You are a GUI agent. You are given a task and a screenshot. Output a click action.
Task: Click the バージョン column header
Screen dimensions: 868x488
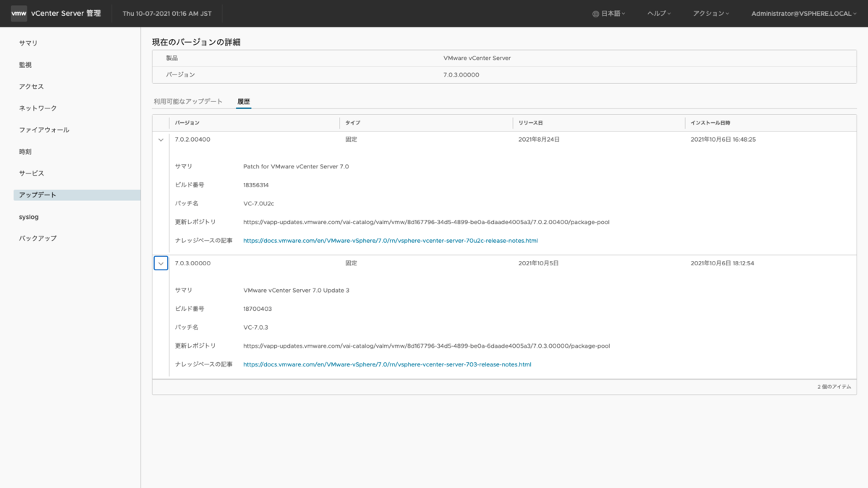(187, 123)
